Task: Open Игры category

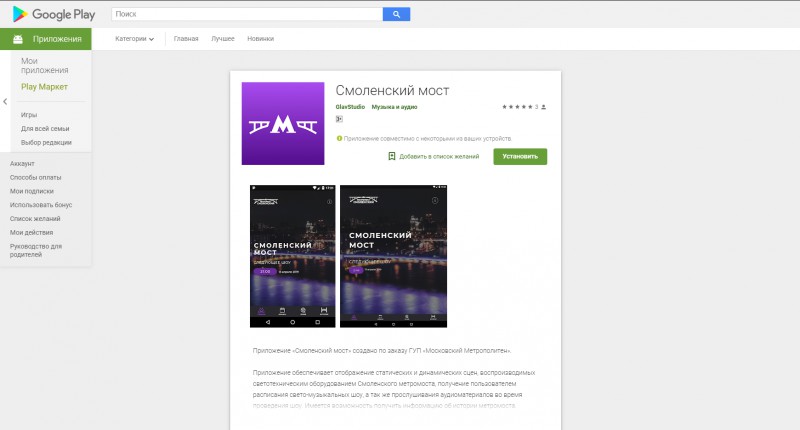Action: 29,115
